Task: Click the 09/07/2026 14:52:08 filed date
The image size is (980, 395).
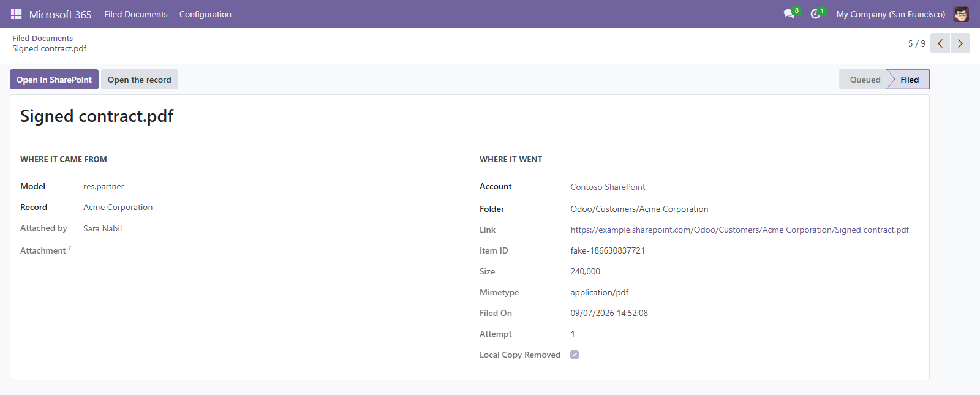Action: click(609, 313)
